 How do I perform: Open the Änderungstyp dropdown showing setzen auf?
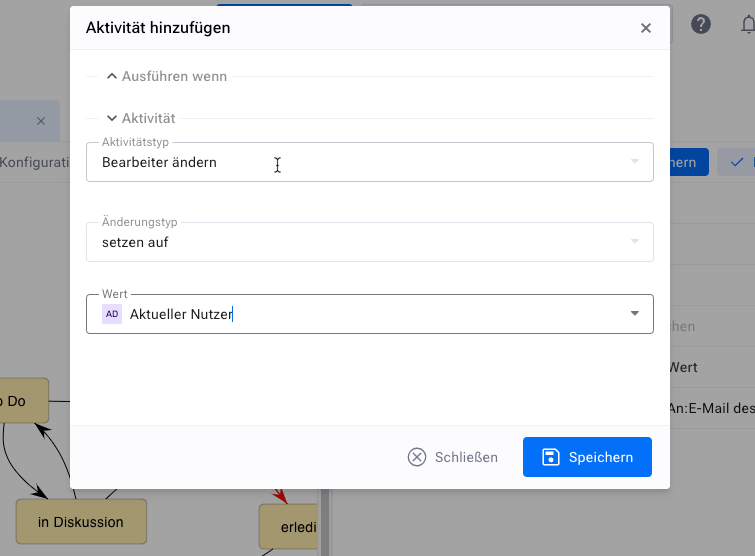pyautogui.click(x=369, y=242)
